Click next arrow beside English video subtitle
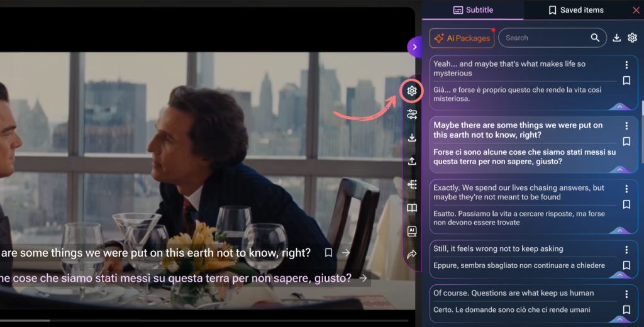Screen dimensions: 644x327 point(346,253)
